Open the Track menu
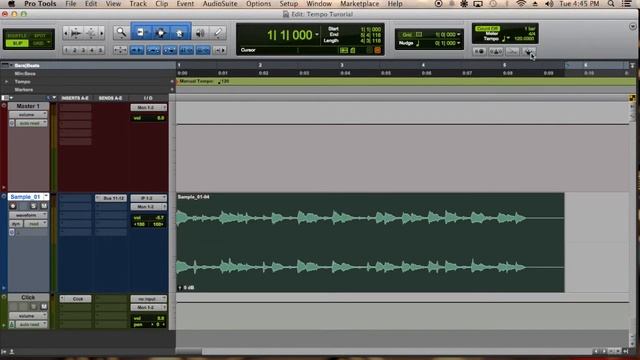Viewport: 640px width, 360px height. pos(138,4)
